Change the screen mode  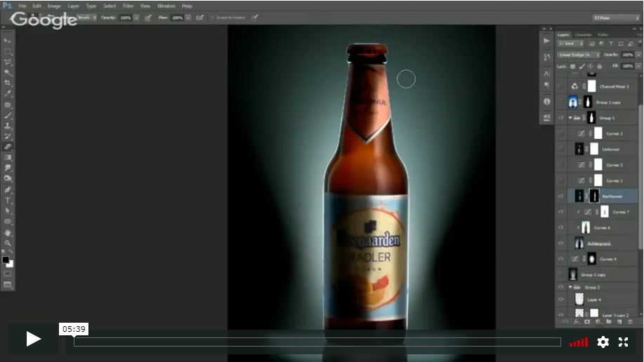(x=8, y=285)
